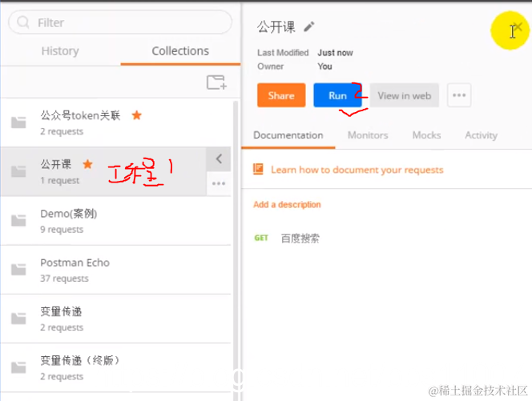Open the Monitors tab
The image size is (532, 401).
(368, 135)
